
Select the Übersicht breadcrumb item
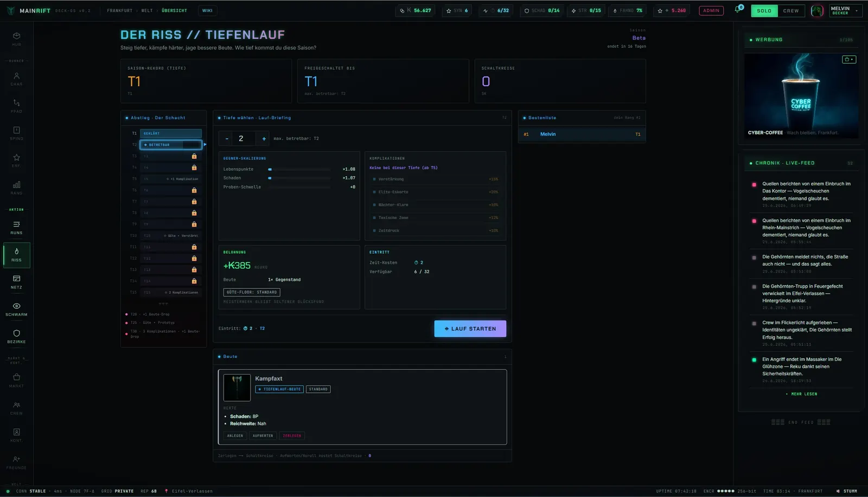(x=174, y=10)
